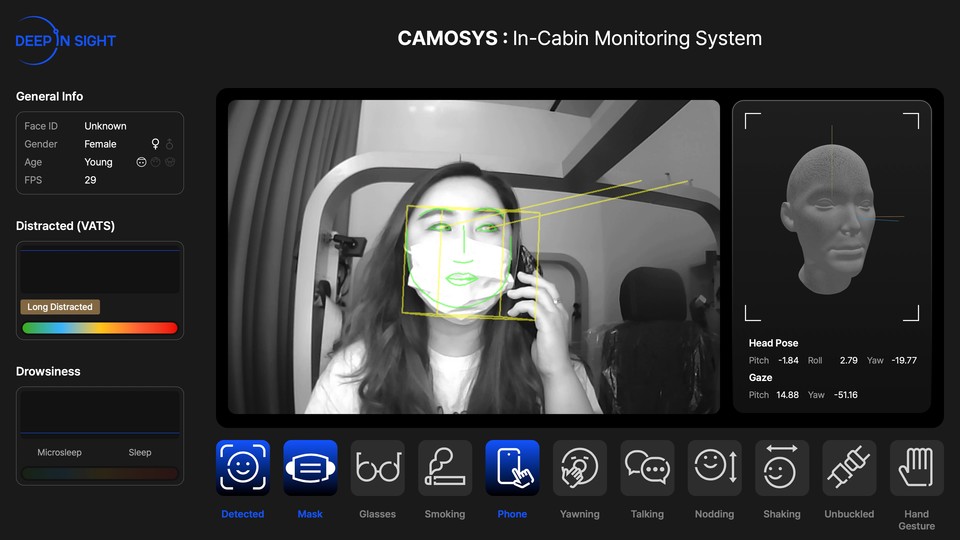
Task: Click the Shaking head icon
Action: (782, 468)
